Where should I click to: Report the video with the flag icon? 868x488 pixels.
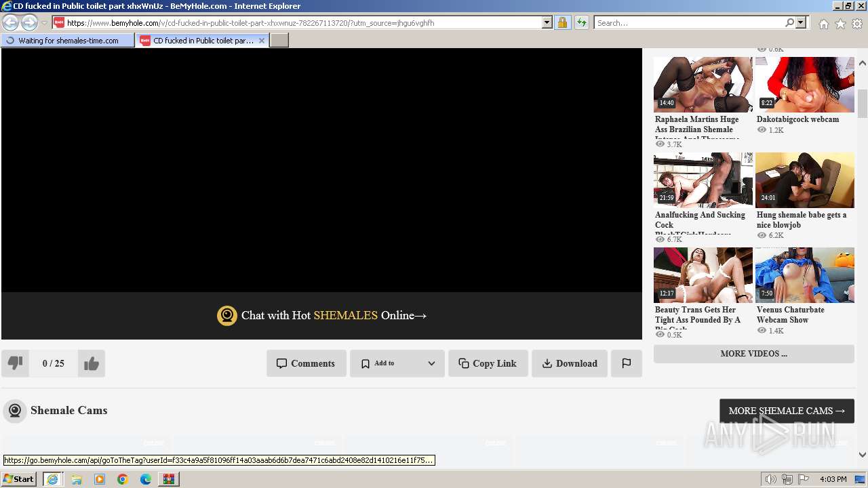(x=627, y=363)
